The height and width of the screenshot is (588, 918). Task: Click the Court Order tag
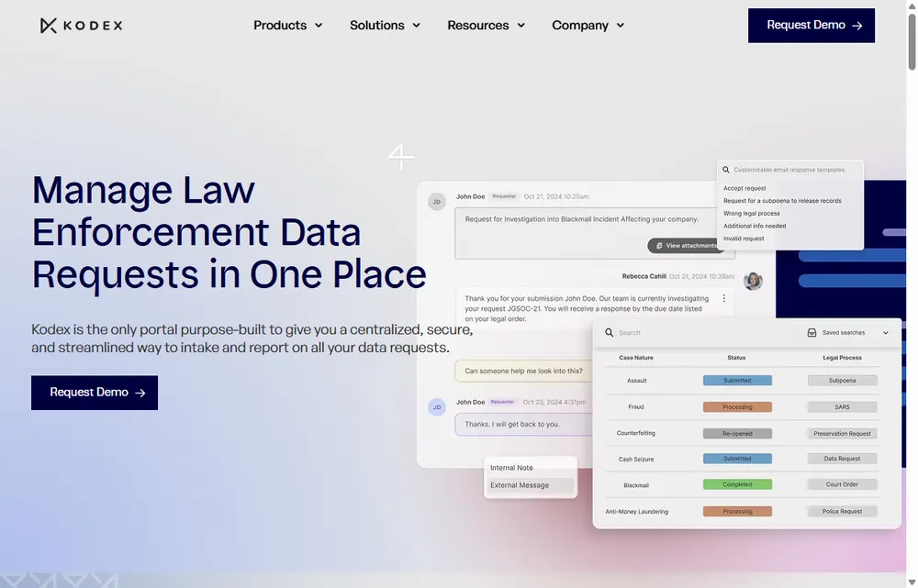(842, 484)
